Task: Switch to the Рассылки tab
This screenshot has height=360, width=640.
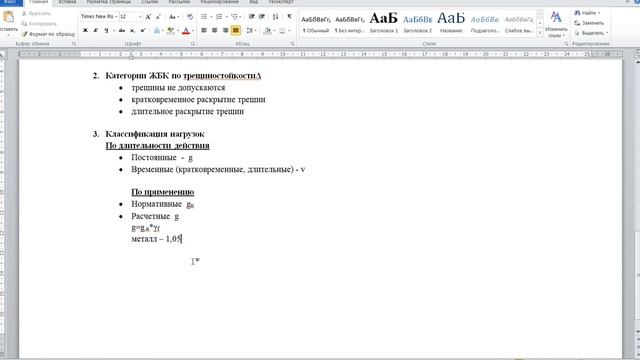Action: tap(179, 2)
